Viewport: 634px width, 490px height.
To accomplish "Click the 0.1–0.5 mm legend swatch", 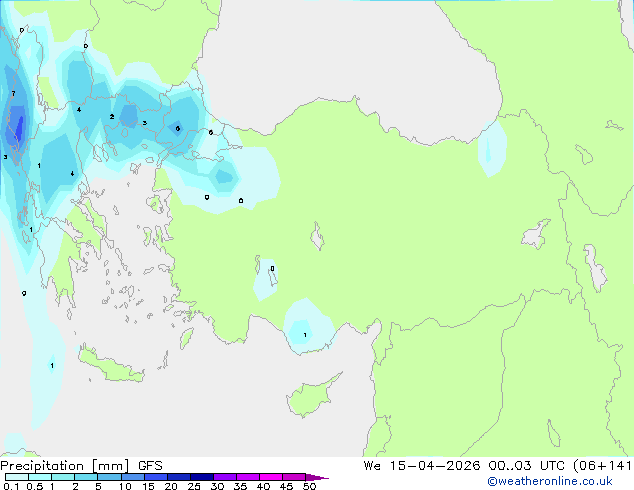I will pyautogui.click(x=17, y=477).
